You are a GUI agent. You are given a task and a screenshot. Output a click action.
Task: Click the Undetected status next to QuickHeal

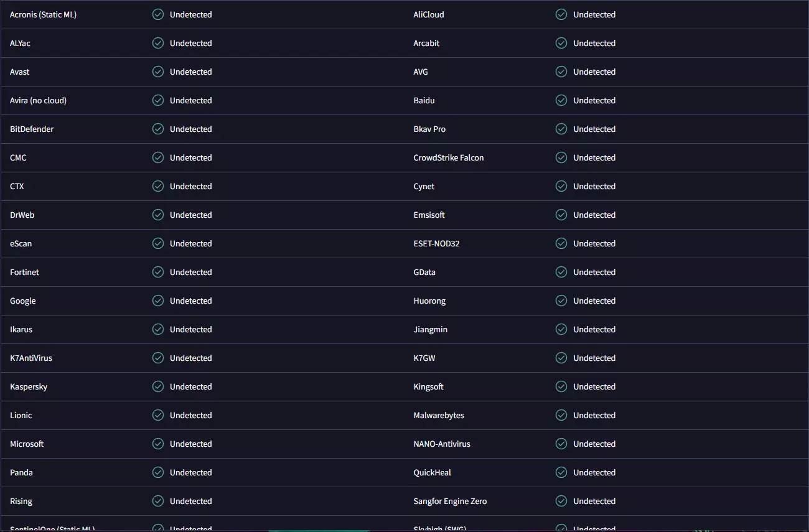[x=594, y=472]
